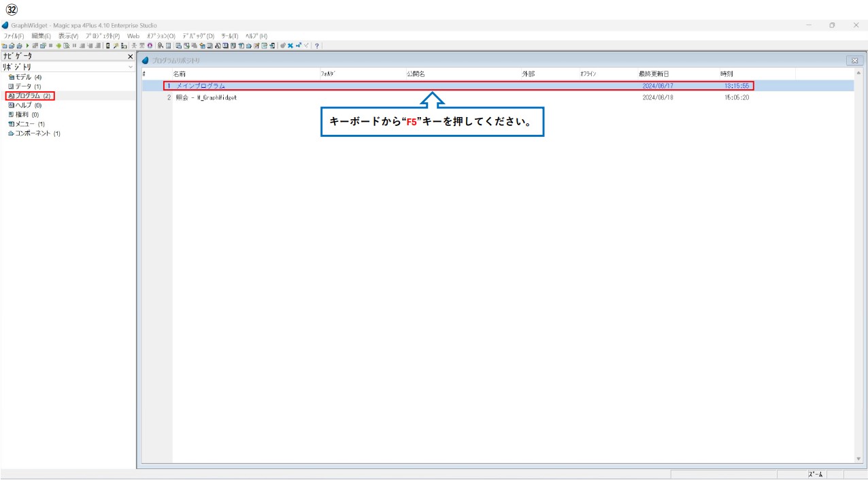Click the 最終更新日 column header
This screenshot has width=868, height=480.
click(x=654, y=74)
